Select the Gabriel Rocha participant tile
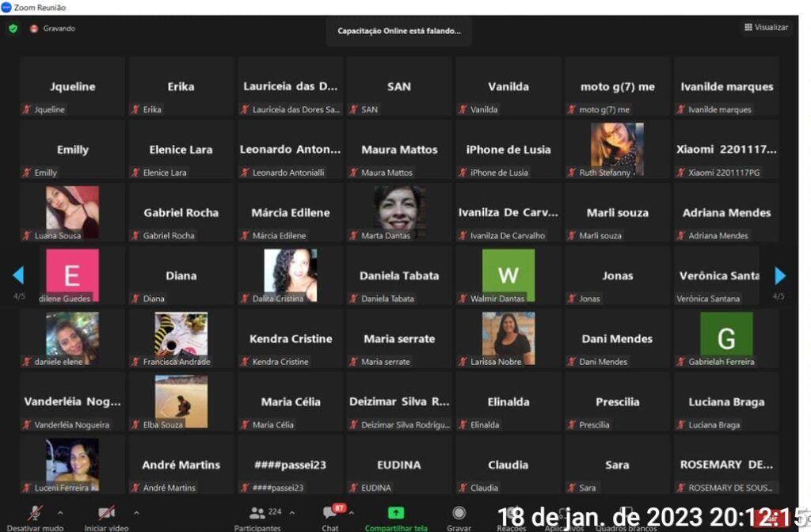The width and height of the screenshot is (811, 532). point(181,212)
